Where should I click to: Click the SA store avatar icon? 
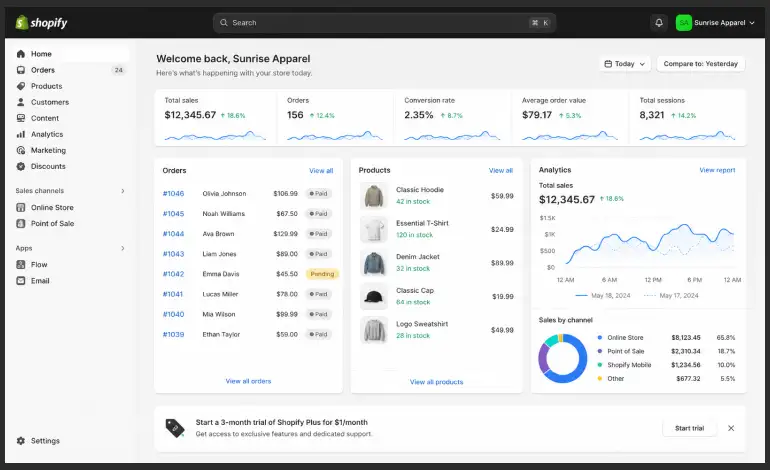pos(684,23)
